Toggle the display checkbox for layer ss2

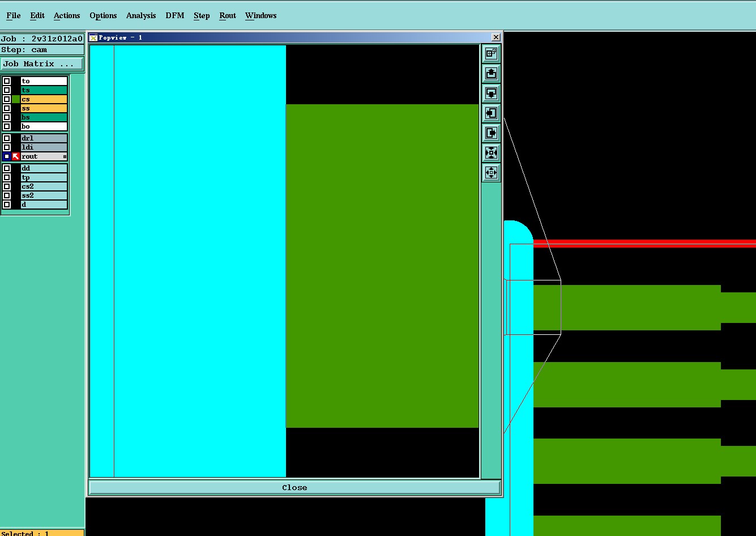click(x=7, y=195)
